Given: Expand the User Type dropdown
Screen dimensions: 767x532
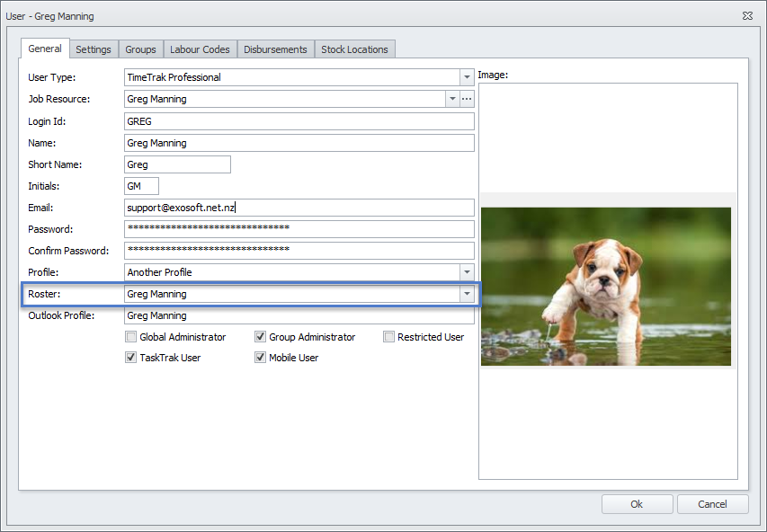Looking at the screenshot, I should pyautogui.click(x=466, y=77).
